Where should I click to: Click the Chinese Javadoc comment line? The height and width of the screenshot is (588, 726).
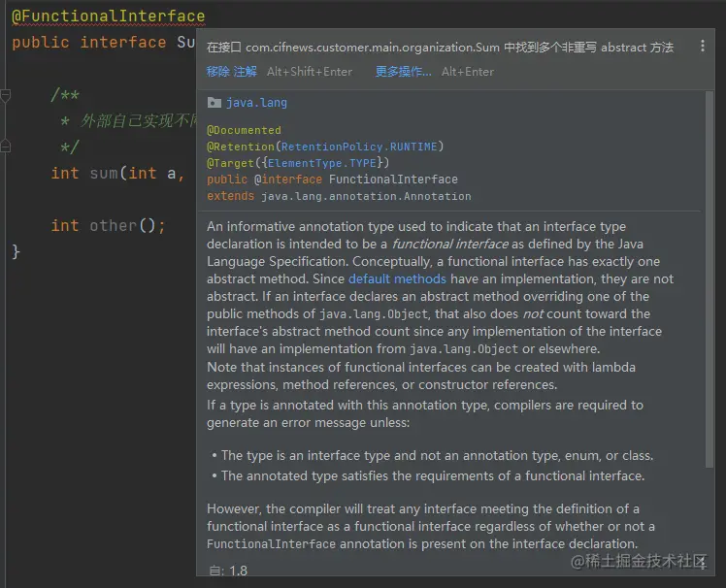pos(128,121)
